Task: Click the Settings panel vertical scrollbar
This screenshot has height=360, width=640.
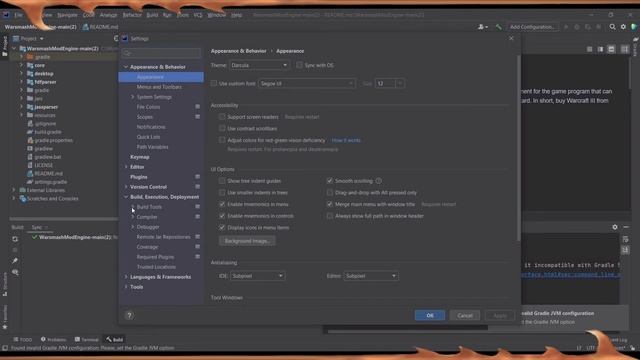Action: [518, 147]
